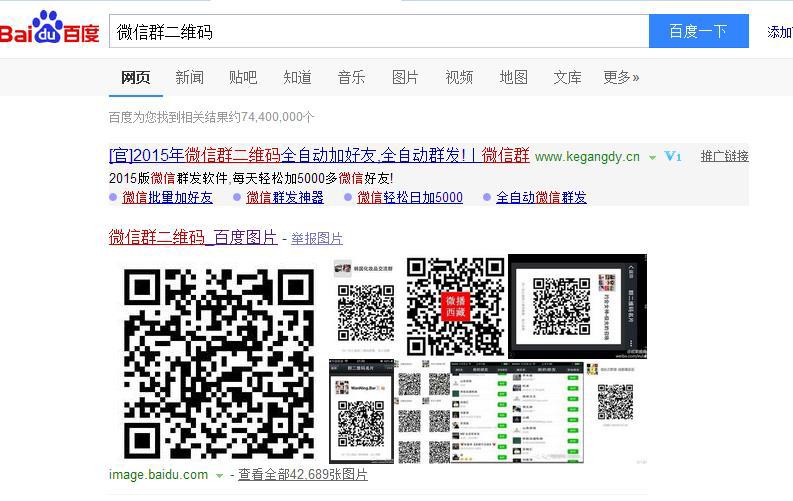Open the 微信群二维码_百度图片 result title

click(x=193, y=237)
